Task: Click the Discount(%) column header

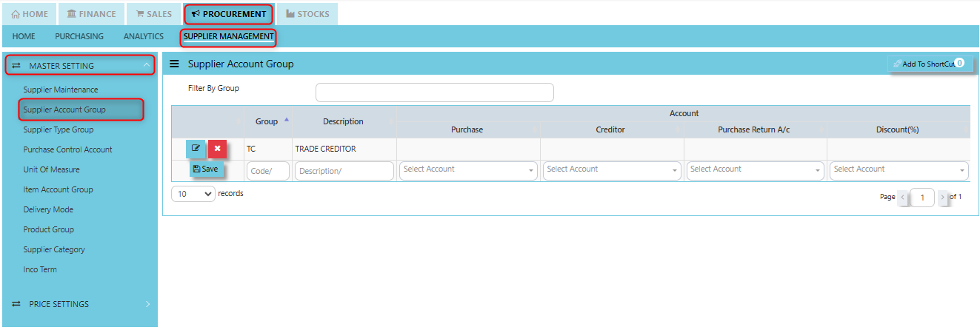Action: pos(898,129)
